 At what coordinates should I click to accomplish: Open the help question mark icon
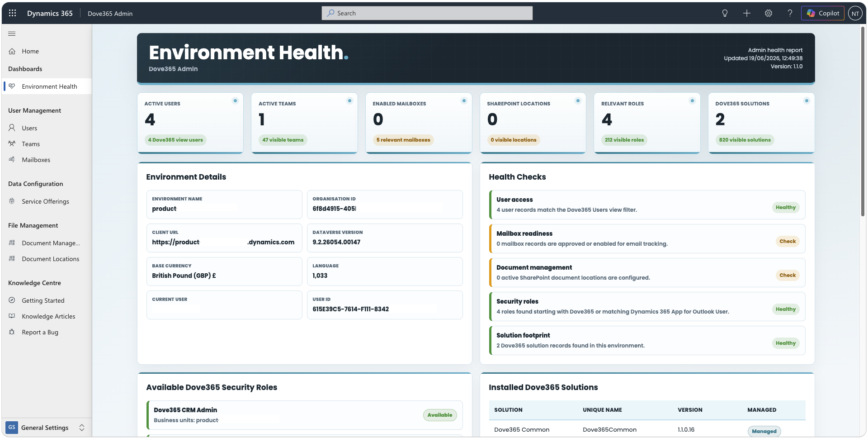790,13
